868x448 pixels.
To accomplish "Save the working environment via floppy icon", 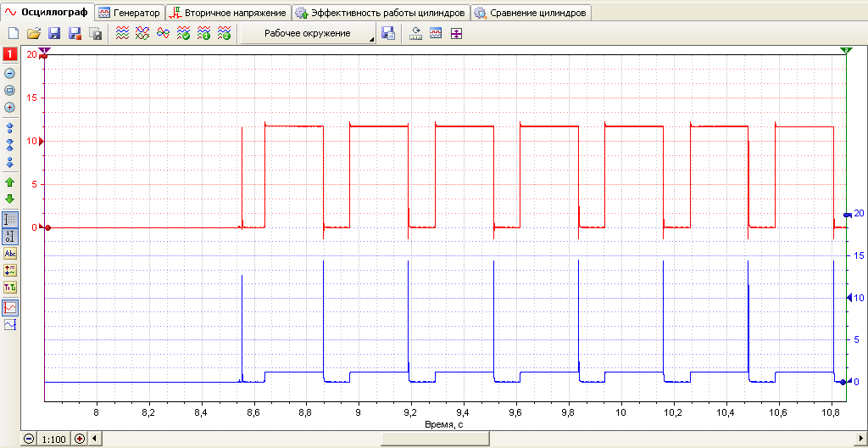I will tap(388, 33).
